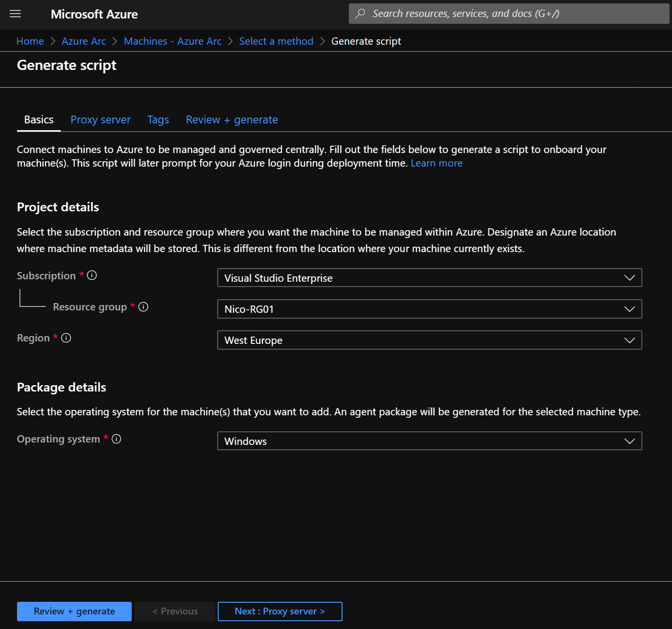
Task: Click the Package details heading
Action: pyautogui.click(x=62, y=387)
